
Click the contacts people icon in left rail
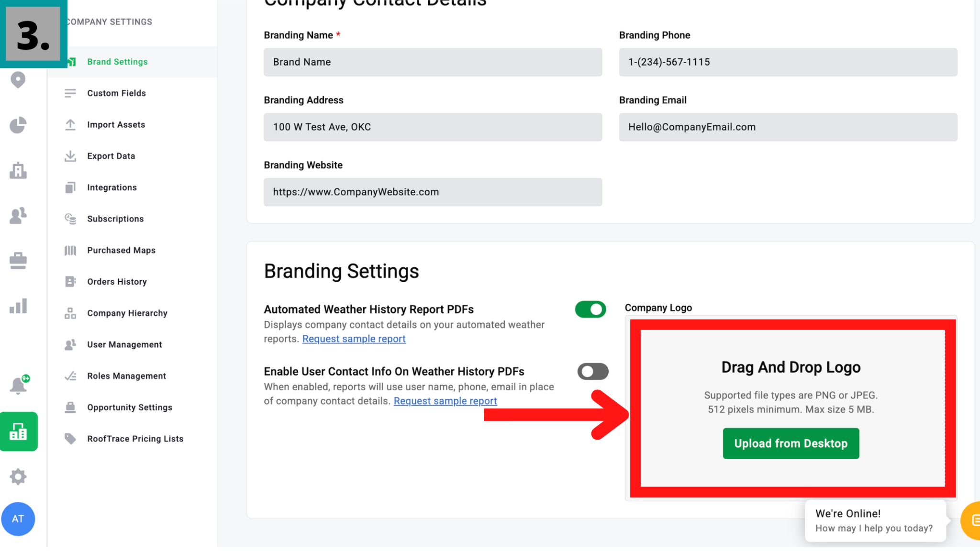pos(18,216)
